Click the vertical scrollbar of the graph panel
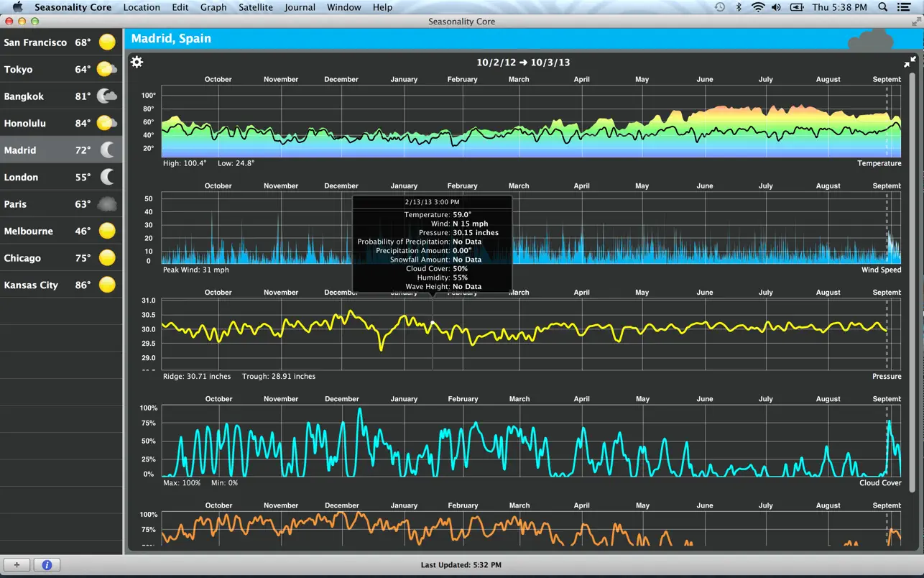 click(913, 288)
